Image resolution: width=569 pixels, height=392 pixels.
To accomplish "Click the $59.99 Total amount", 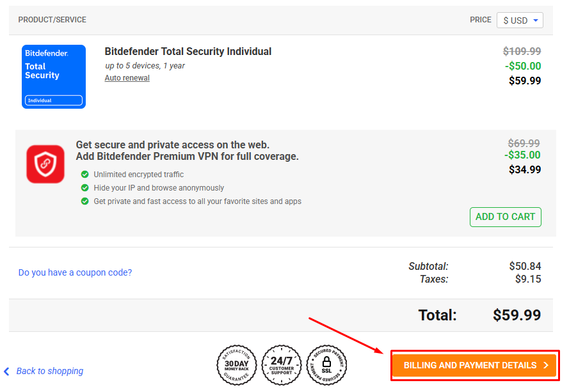I will click(517, 315).
